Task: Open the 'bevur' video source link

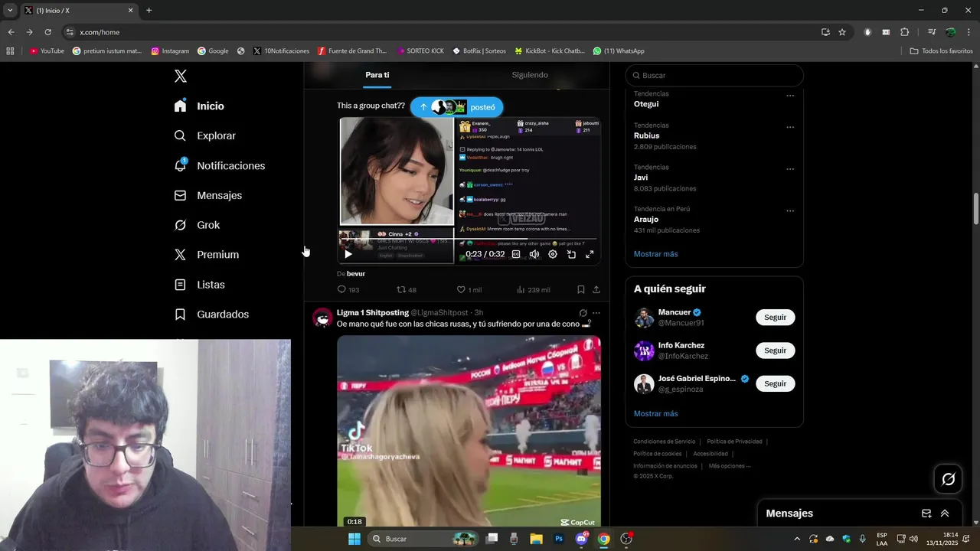Action: tap(355, 273)
